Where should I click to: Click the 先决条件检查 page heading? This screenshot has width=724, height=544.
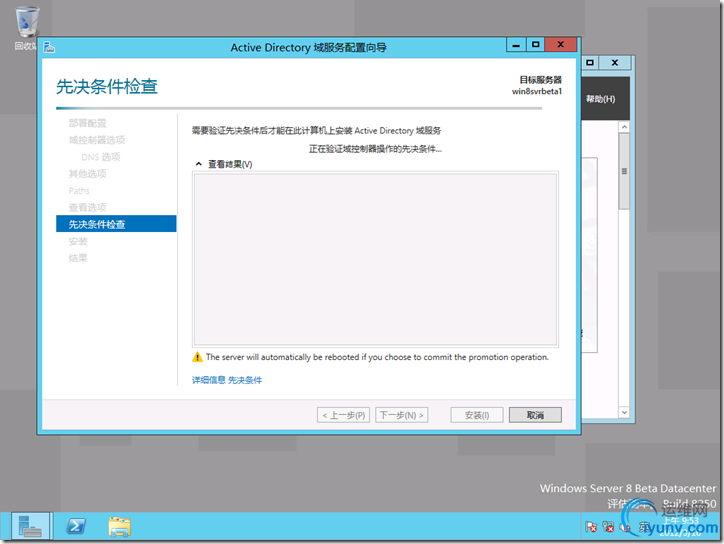107,86
